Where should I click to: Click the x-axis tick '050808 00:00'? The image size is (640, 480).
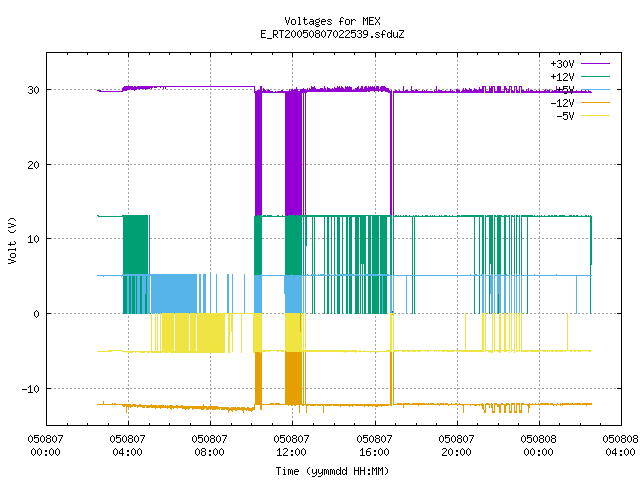click(538, 446)
